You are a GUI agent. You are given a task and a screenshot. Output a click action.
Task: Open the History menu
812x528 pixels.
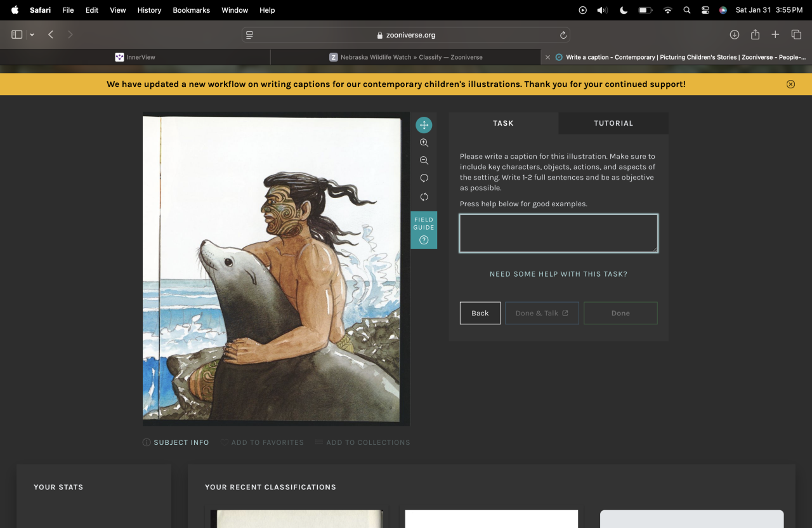pyautogui.click(x=149, y=10)
